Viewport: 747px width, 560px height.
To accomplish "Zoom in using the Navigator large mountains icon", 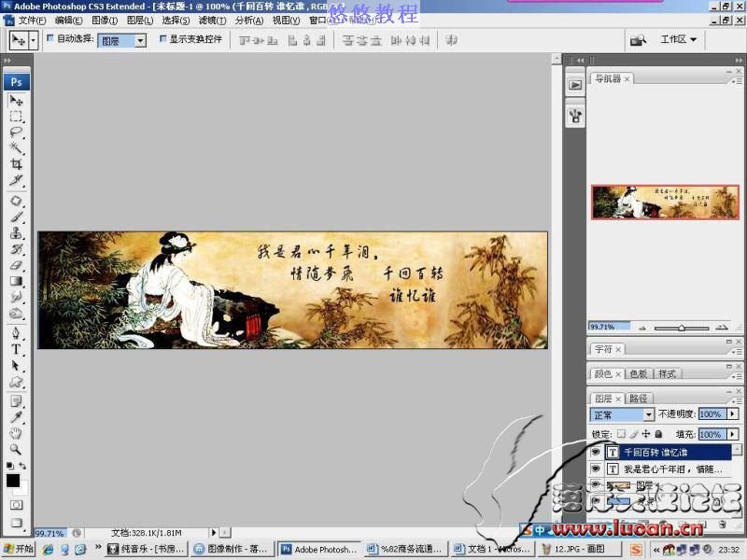I will pos(722,328).
